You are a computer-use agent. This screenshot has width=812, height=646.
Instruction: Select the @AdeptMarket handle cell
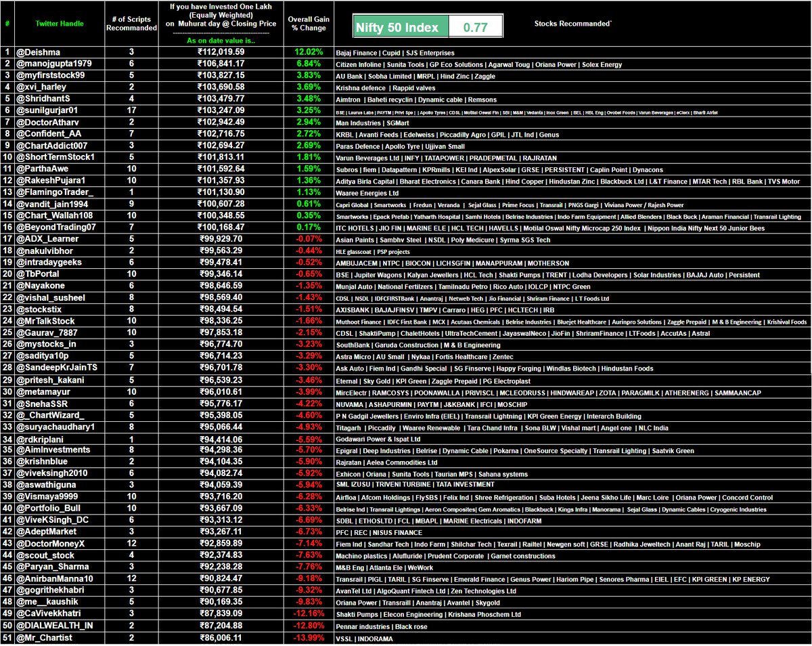pos(60,532)
